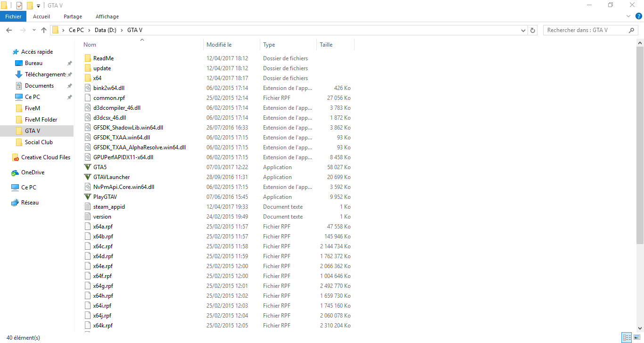The height and width of the screenshot is (343, 644).
Task: Refresh the GTA V folder view
Action: point(533,30)
